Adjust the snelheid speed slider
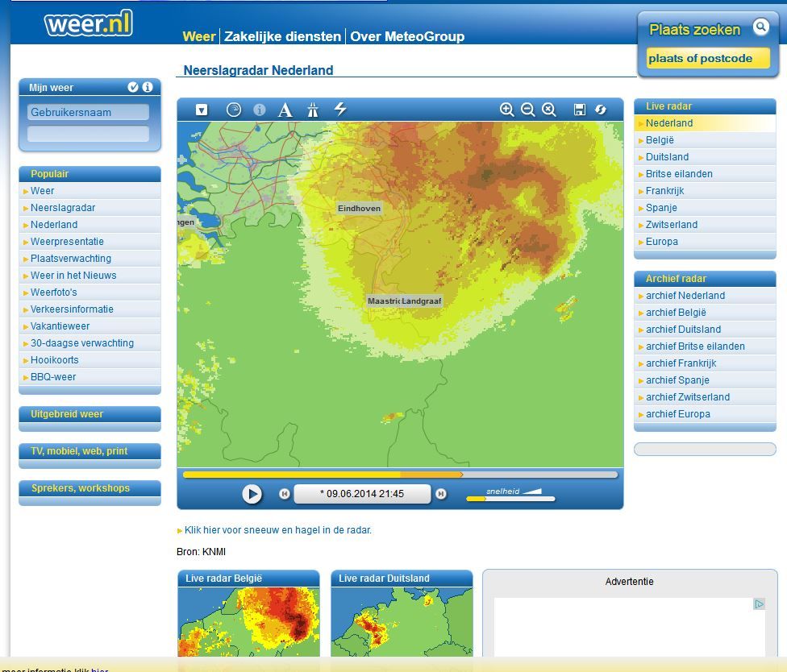This screenshot has width=787, height=672. [510, 499]
